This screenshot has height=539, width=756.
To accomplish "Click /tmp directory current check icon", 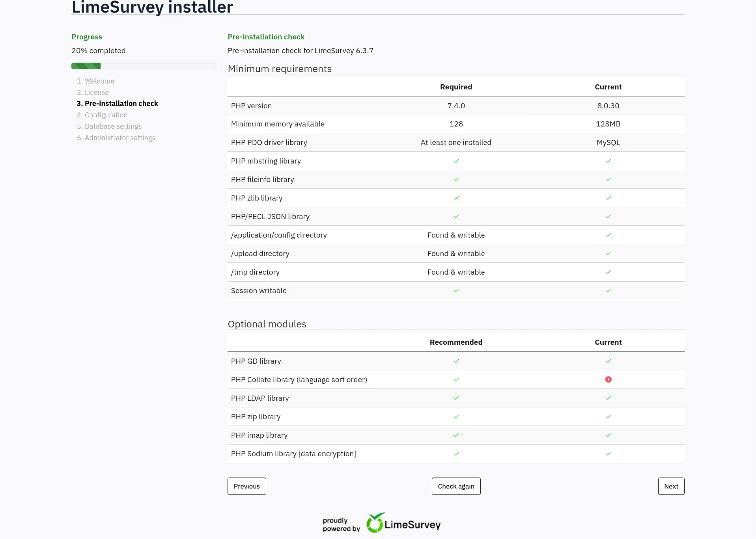I will pyautogui.click(x=608, y=272).
